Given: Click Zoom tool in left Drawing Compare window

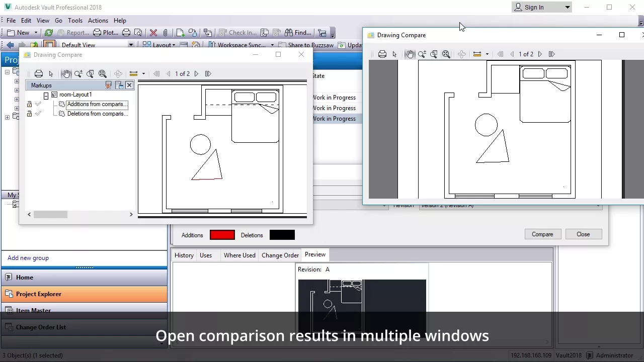Looking at the screenshot, I should point(78,73).
